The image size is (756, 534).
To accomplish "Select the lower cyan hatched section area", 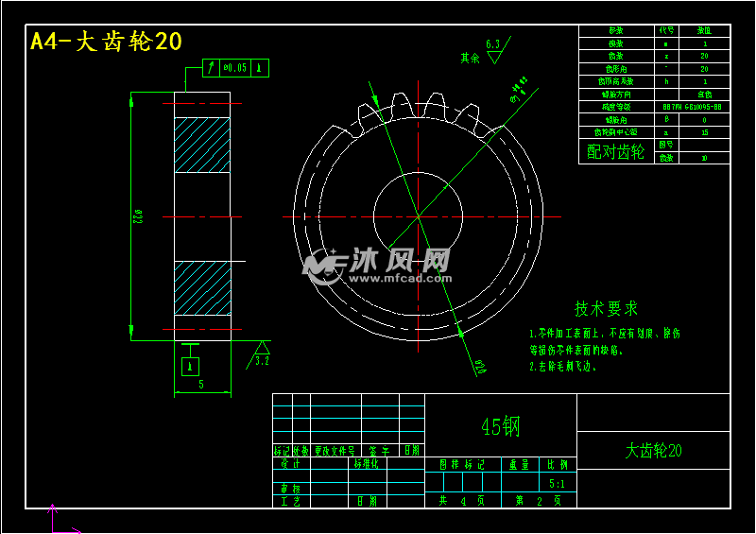I will [202, 288].
